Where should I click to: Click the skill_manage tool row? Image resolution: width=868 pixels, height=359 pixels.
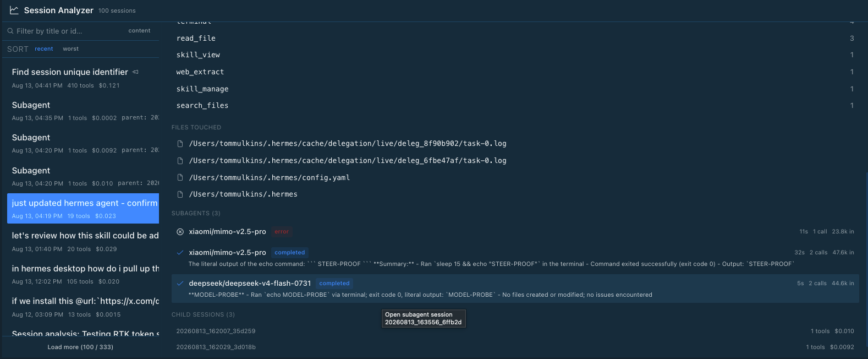(x=515, y=89)
